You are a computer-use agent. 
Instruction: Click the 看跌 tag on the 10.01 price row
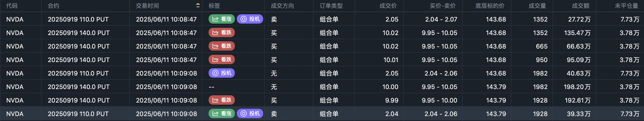[x=222, y=59]
